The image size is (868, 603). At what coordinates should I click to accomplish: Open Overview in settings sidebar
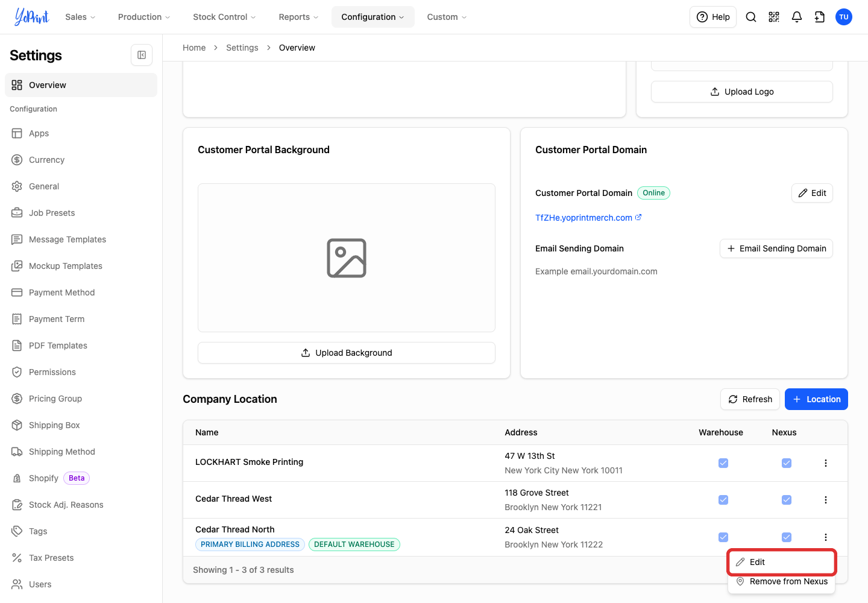click(x=81, y=85)
